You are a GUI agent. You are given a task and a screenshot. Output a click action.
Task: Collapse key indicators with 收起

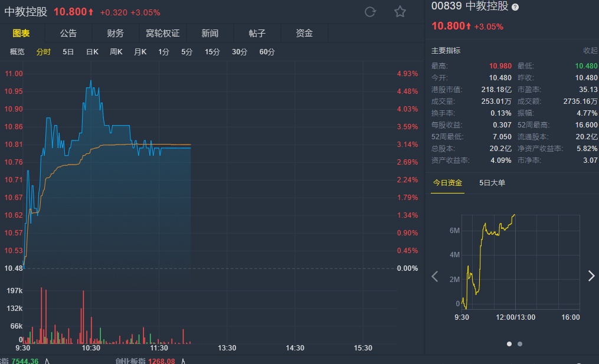(590, 51)
